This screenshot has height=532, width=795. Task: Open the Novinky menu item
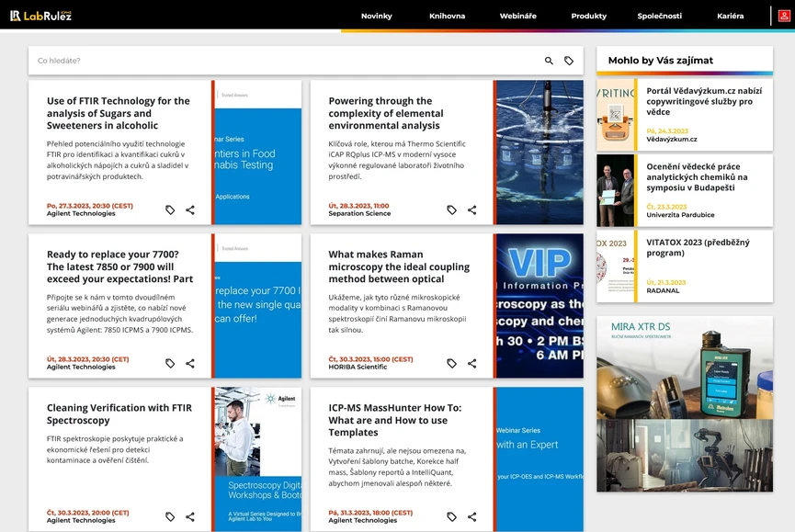[376, 16]
